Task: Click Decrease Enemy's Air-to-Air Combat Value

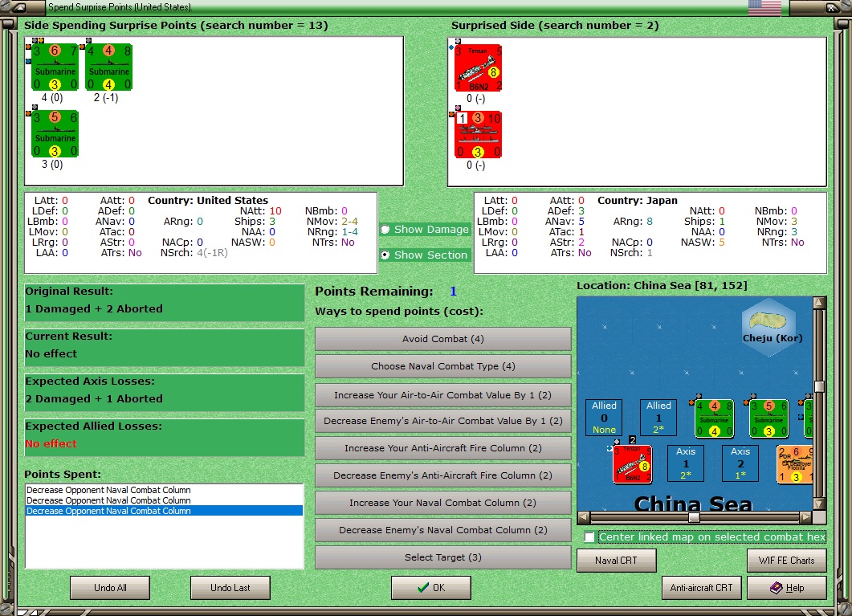Action: [442, 421]
